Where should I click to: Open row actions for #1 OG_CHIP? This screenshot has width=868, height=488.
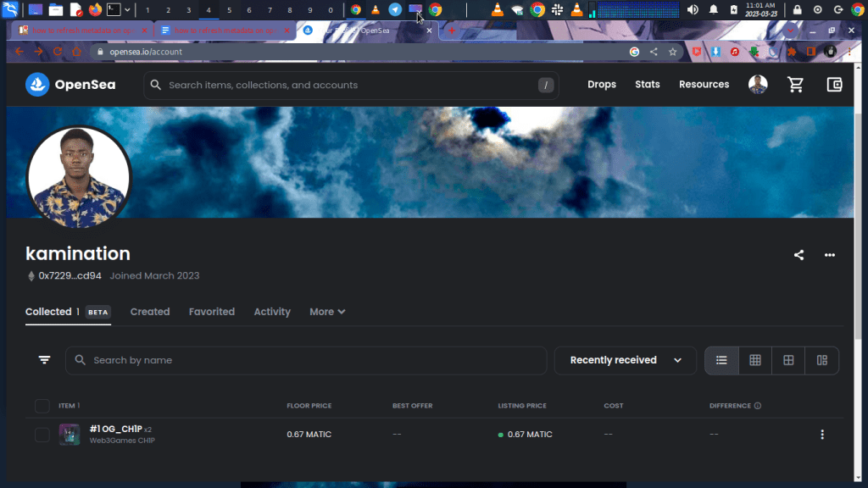pos(821,435)
